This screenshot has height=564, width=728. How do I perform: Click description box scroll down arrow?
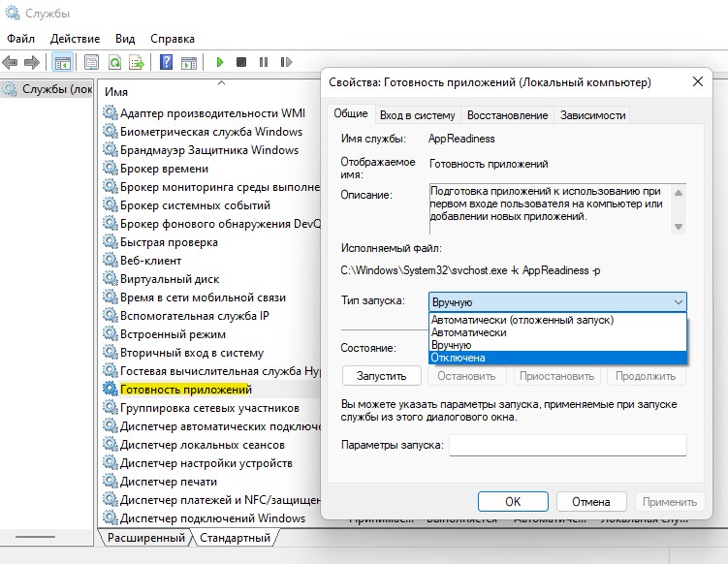(x=679, y=227)
